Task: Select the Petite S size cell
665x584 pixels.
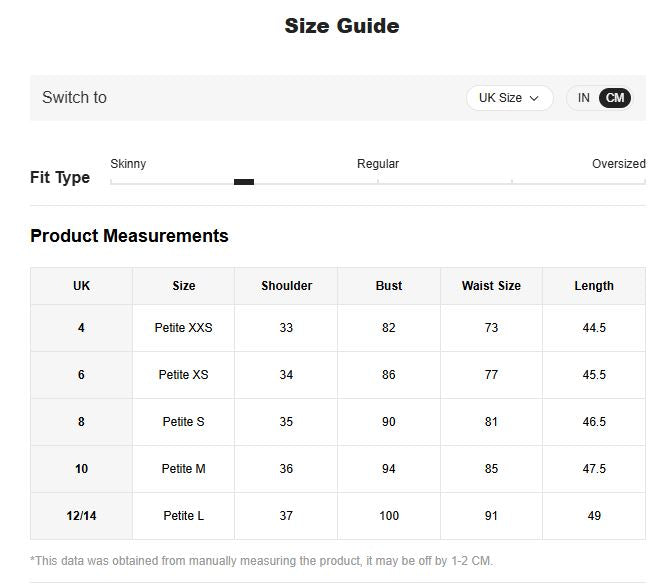Action: coord(183,422)
